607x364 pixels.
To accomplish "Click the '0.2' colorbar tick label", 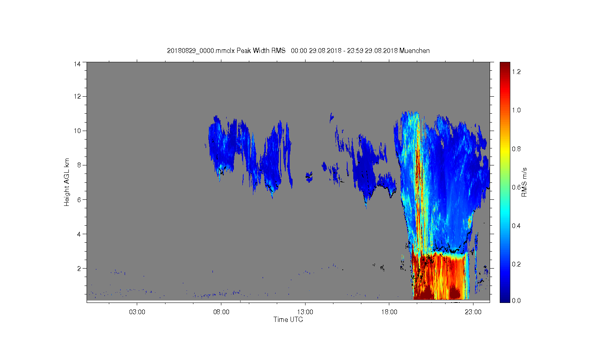I will pyautogui.click(x=516, y=264).
